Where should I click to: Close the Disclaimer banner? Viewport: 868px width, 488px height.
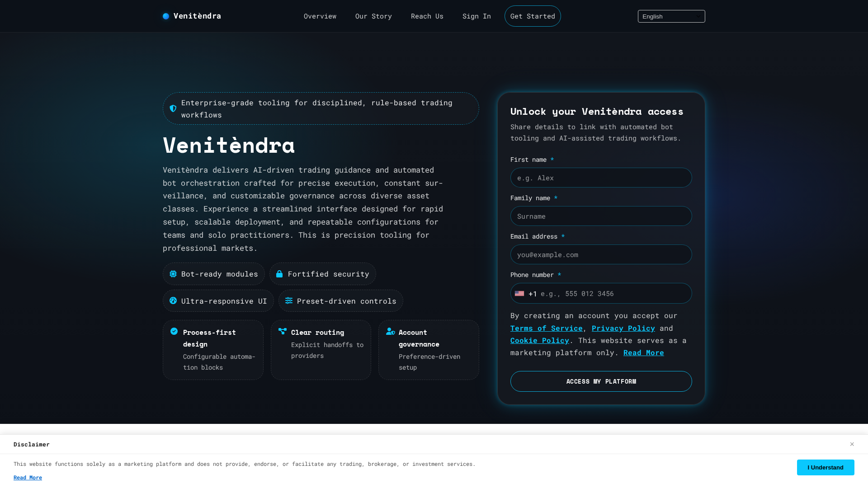coord(852,444)
